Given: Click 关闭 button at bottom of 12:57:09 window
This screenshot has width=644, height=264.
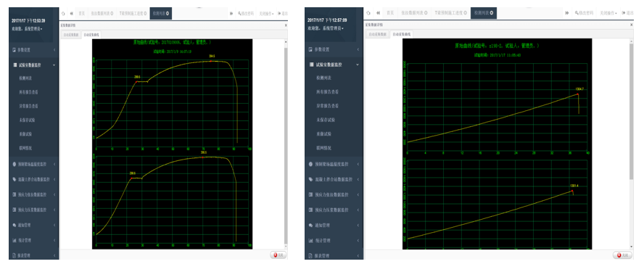Looking at the screenshot, I should click(623, 255).
